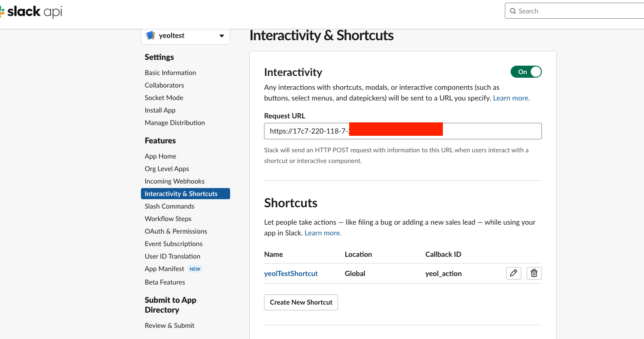This screenshot has height=339, width=644.
Task: Click the Interactivity section heading
Action: pos(293,72)
